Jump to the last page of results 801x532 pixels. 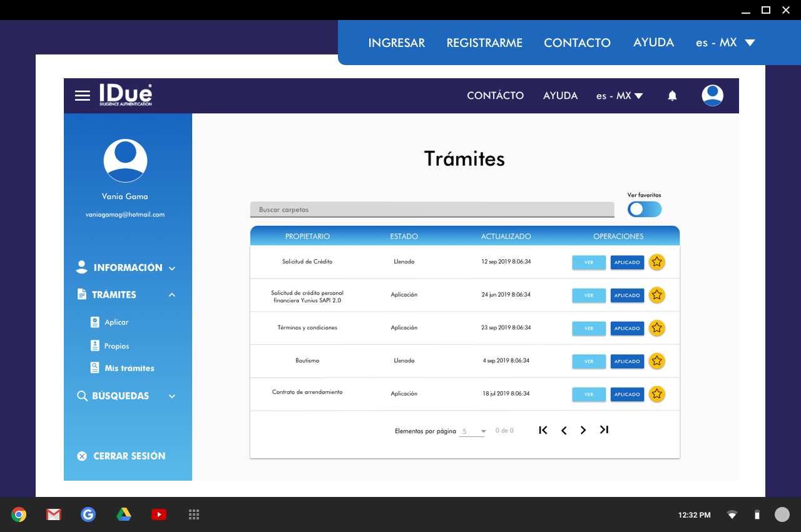[604, 430]
